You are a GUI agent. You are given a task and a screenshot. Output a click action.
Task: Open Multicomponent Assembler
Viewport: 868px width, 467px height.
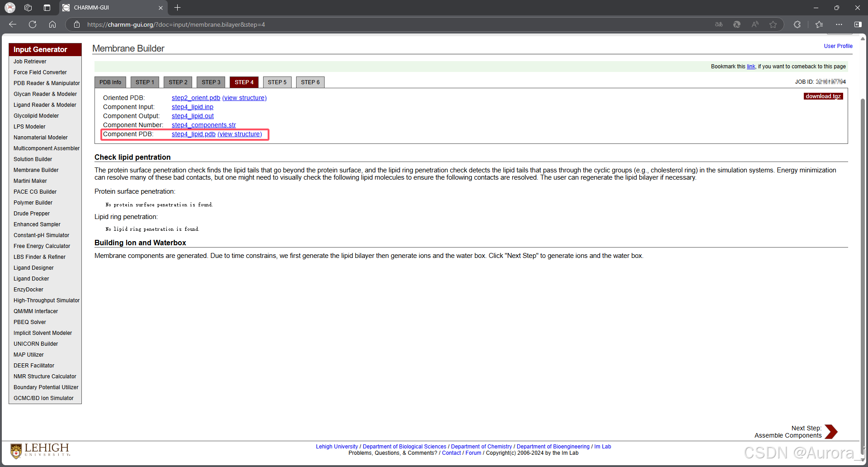[47, 148]
